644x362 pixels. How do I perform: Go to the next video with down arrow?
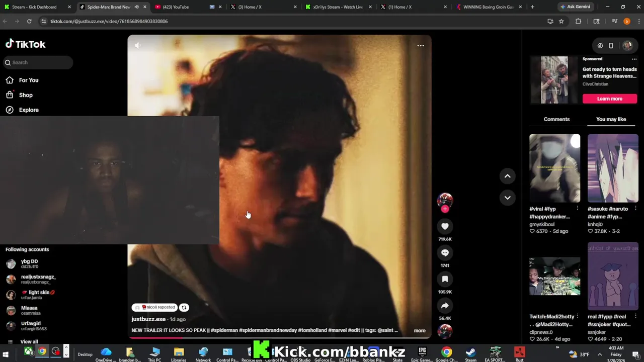(x=507, y=198)
